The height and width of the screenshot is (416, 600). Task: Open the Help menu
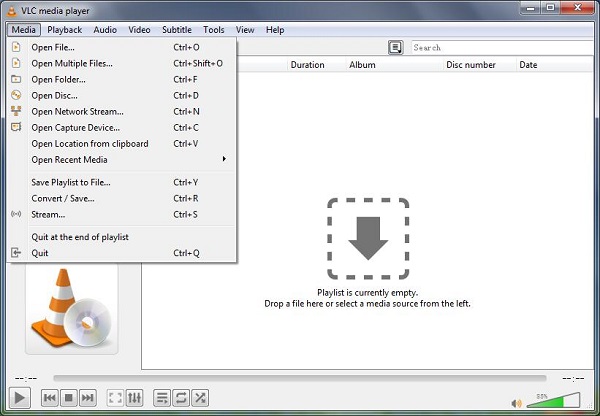click(275, 29)
